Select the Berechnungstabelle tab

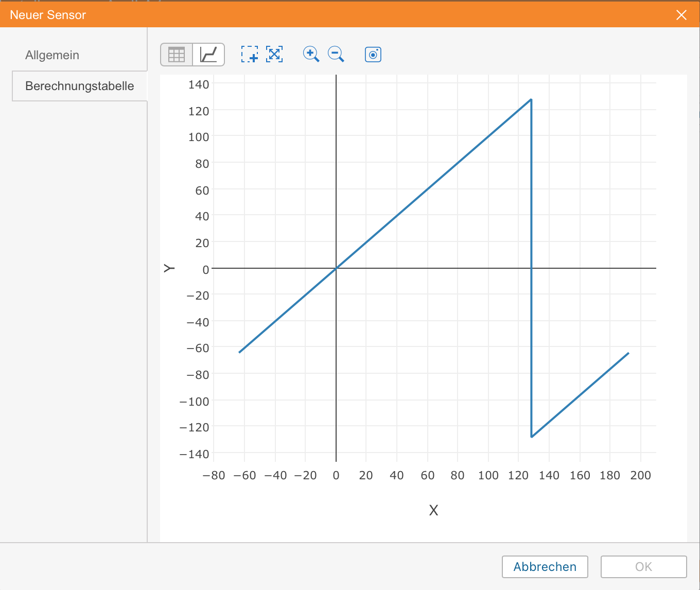tap(79, 86)
